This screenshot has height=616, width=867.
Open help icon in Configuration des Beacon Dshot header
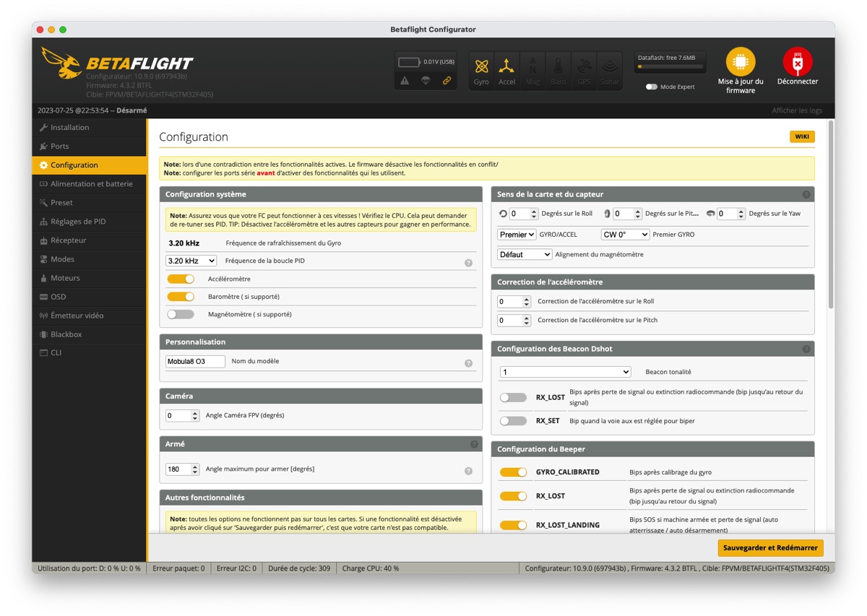(806, 349)
